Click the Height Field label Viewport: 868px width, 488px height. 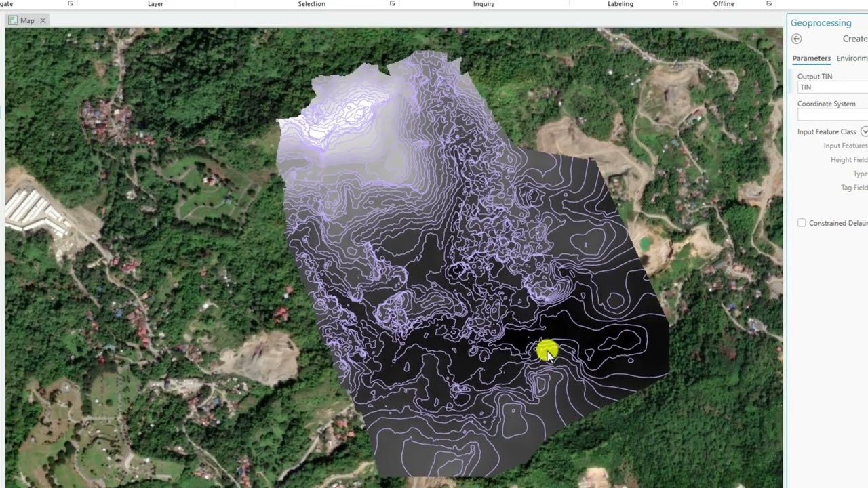click(849, 160)
